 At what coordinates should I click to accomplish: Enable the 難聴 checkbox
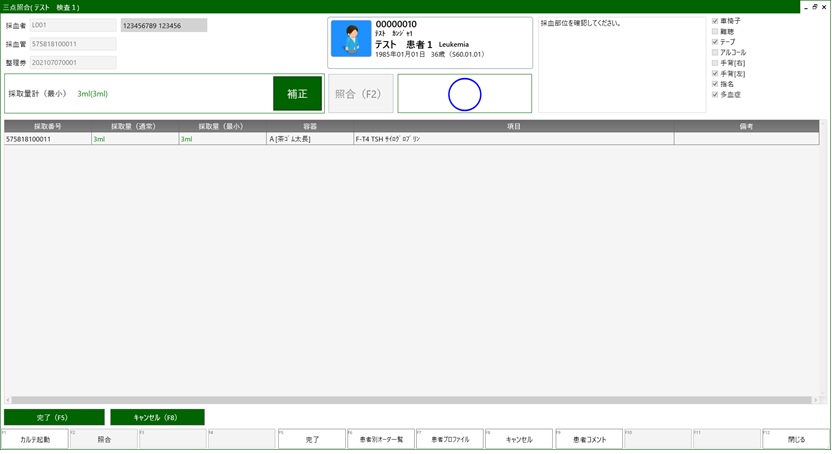click(x=715, y=31)
